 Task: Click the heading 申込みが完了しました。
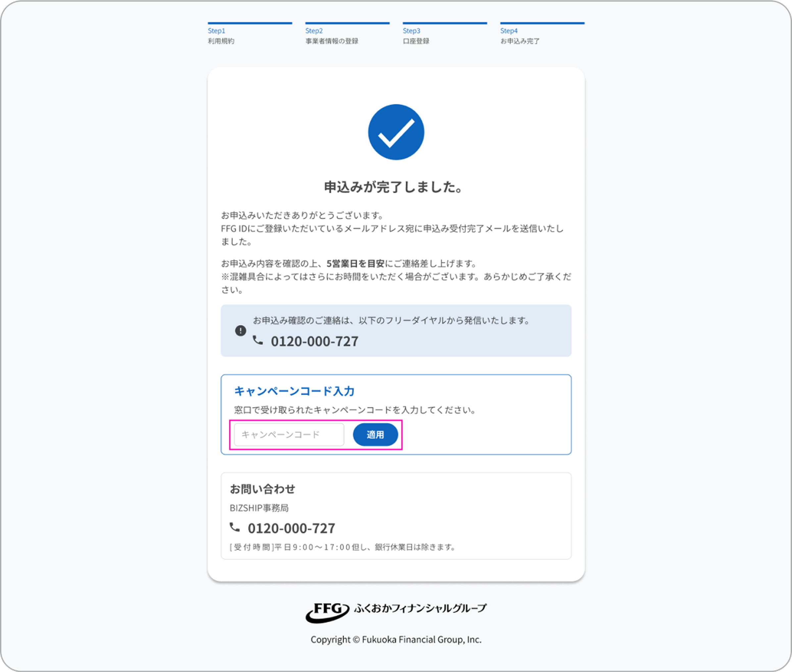pyautogui.click(x=394, y=187)
